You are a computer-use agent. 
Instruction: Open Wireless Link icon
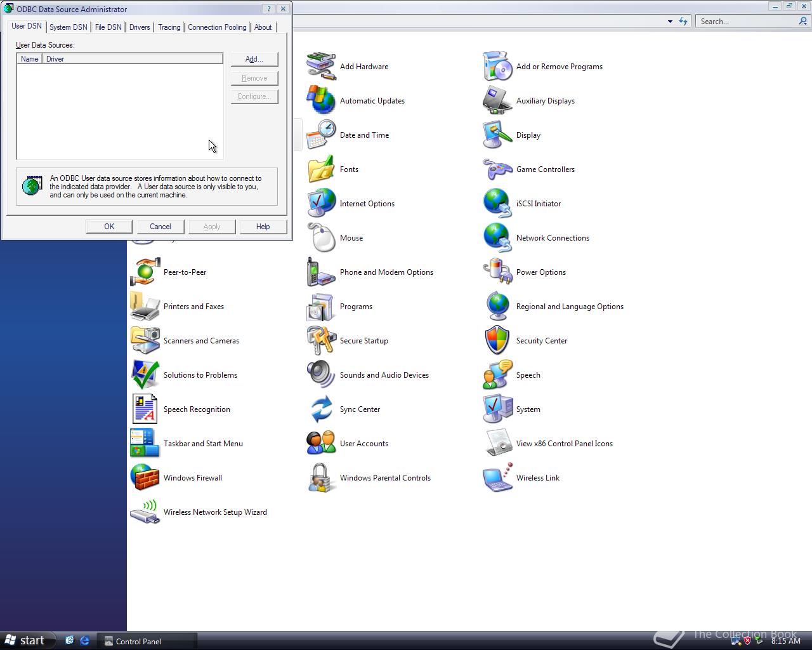coord(497,478)
